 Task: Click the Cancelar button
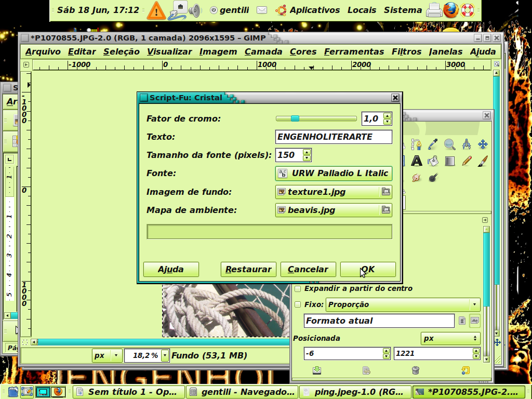308,270
